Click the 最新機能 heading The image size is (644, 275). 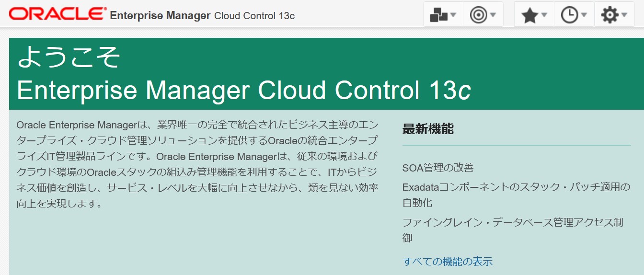(x=428, y=129)
